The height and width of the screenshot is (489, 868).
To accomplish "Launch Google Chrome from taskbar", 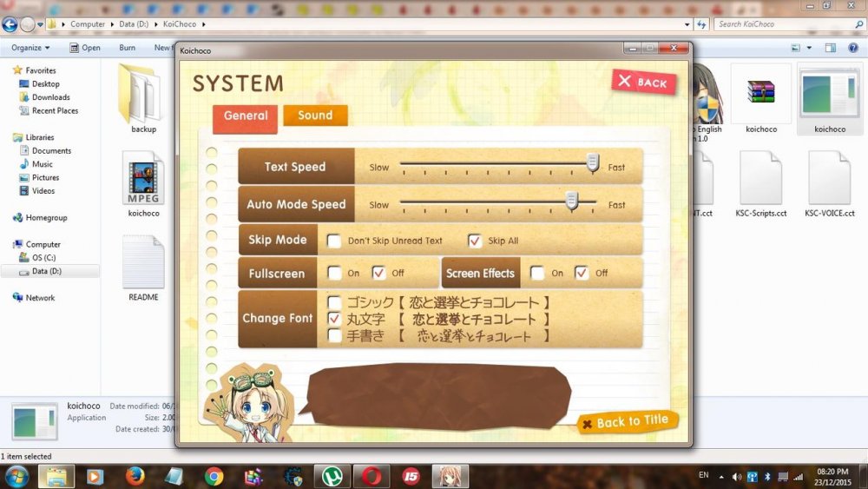I will coord(214,476).
